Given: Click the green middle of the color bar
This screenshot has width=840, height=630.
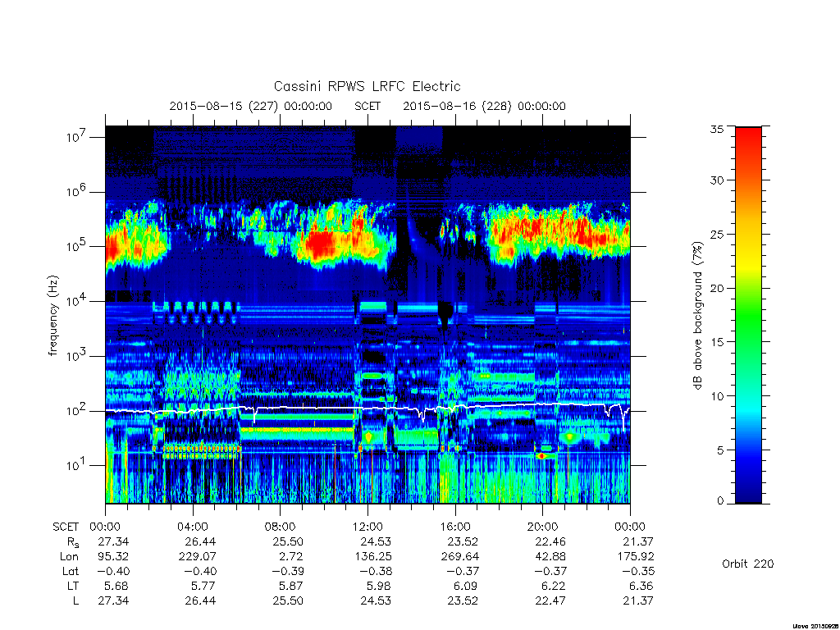Looking at the screenshot, I should 748,322.
